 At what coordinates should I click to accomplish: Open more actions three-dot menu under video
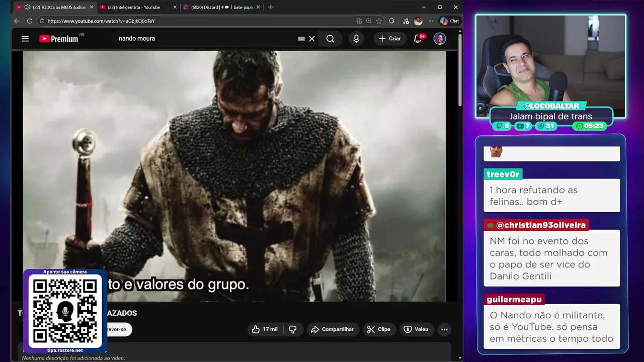444,329
